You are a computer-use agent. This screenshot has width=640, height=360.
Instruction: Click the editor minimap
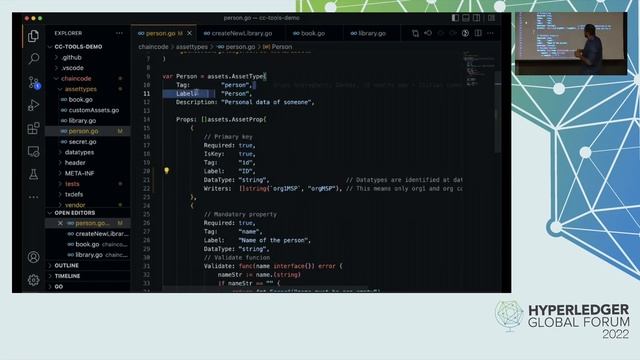point(478,68)
